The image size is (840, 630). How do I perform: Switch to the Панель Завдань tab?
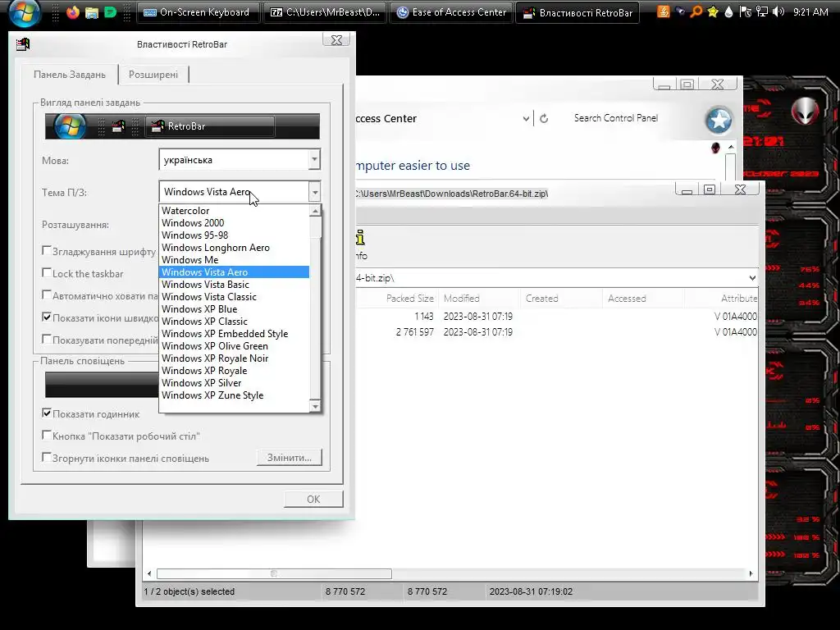70,75
